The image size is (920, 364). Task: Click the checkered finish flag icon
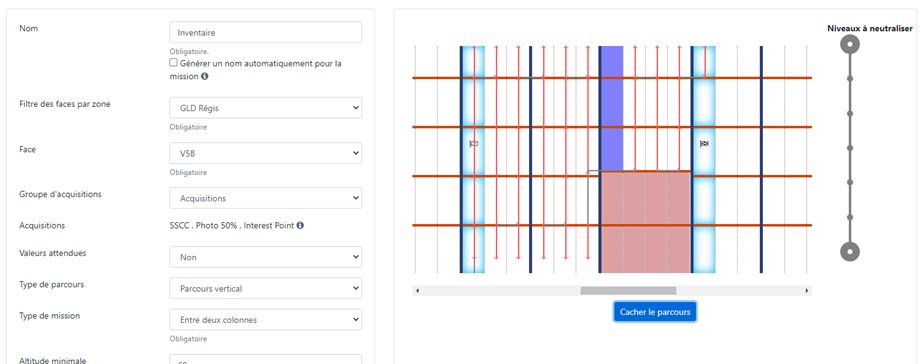704,143
